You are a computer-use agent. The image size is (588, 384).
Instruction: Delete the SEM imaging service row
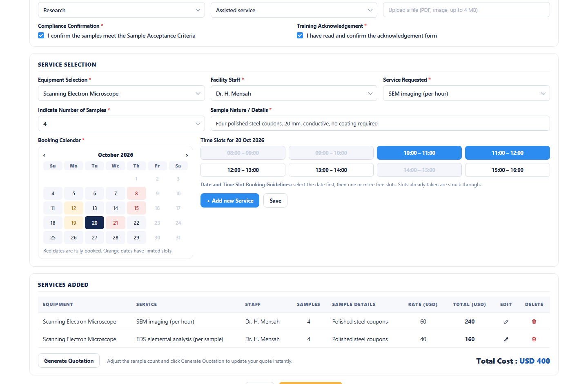point(534,321)
